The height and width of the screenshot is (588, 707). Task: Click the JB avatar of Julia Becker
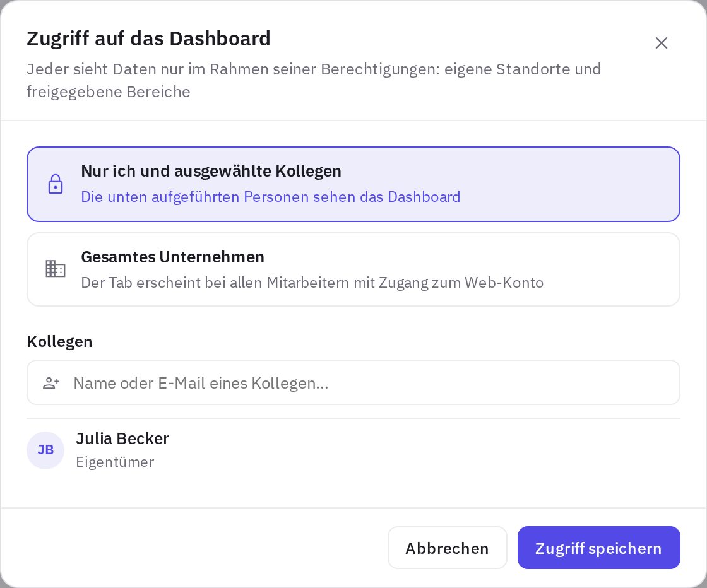(45, 450)
